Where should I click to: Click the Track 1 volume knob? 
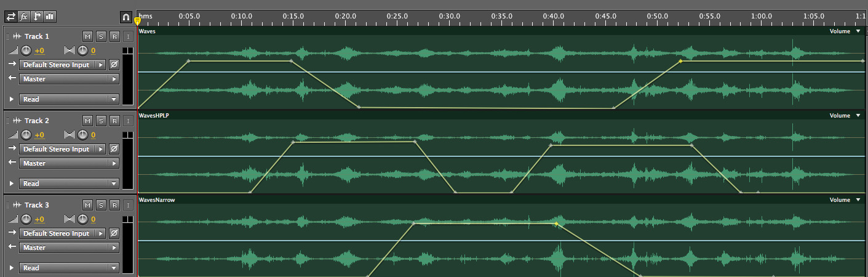(26, 50)
